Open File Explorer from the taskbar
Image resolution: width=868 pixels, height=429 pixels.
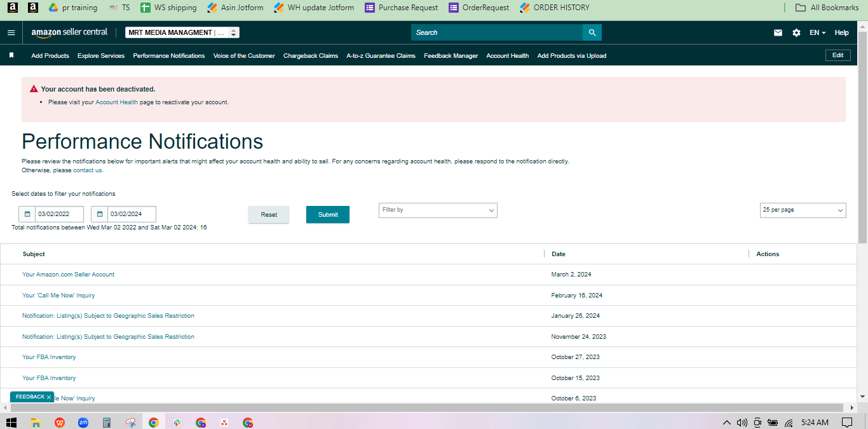pyautogui.click(x=36, y=422)
